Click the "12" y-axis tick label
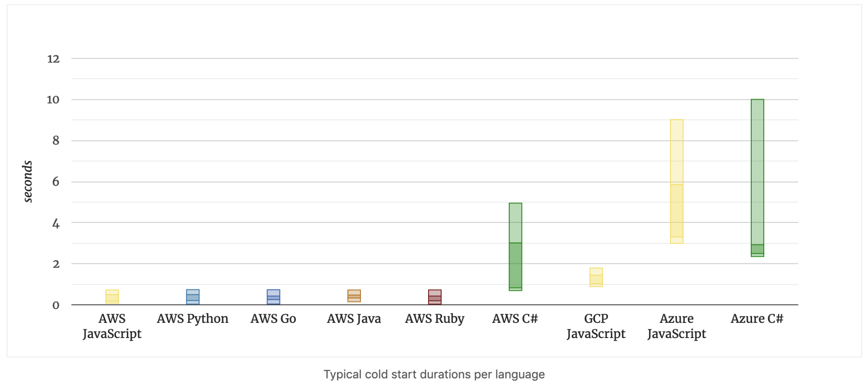The height and width of the screenshot is (388, 868). point(53,59)
